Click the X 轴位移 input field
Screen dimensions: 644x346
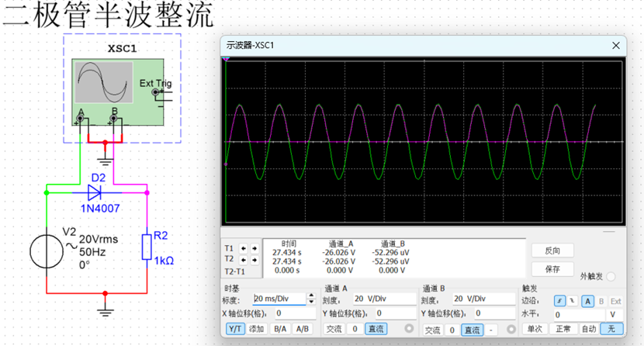coord(296,313)
